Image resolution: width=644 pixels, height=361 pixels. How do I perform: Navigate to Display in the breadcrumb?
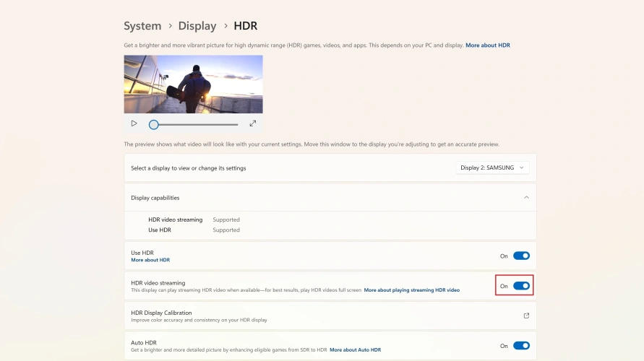[197, 26]
